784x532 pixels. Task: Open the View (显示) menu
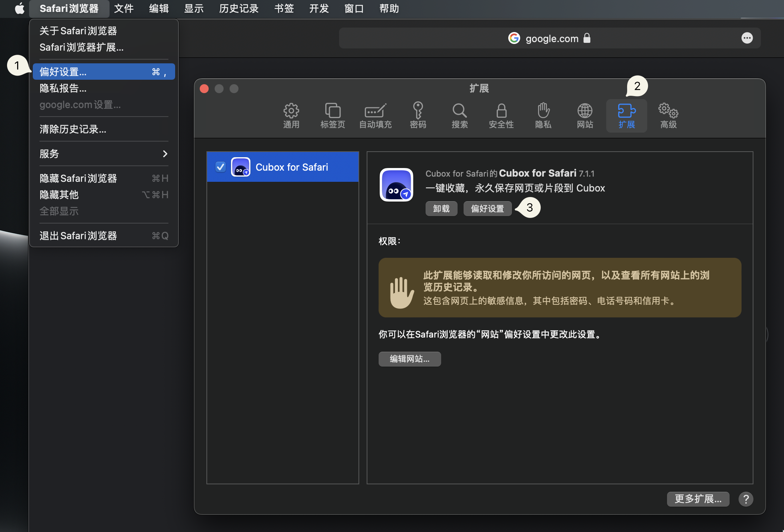[194, 9]
